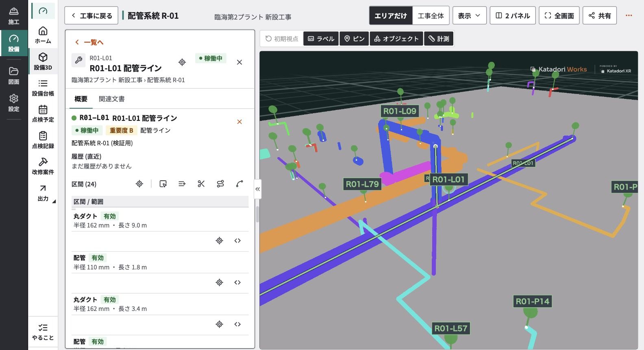
Task: Switch to 関連文書 tab
Action: [112, 99]
